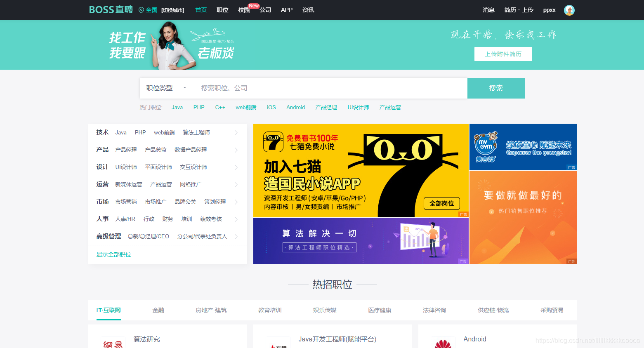The height and width of the screenshot is (348, 644).
Task: Click 算法工程师 in 技术 row
Action: (196, 132)
